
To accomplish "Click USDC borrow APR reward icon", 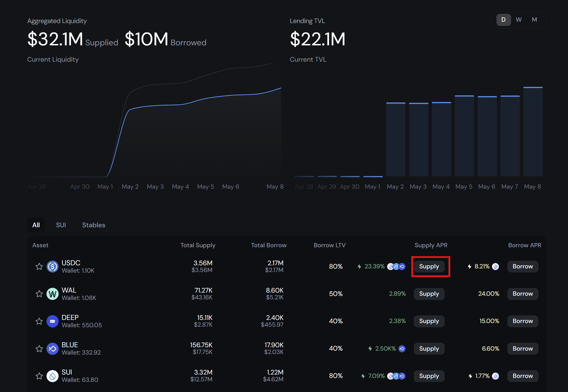I will tap(495, 266).
